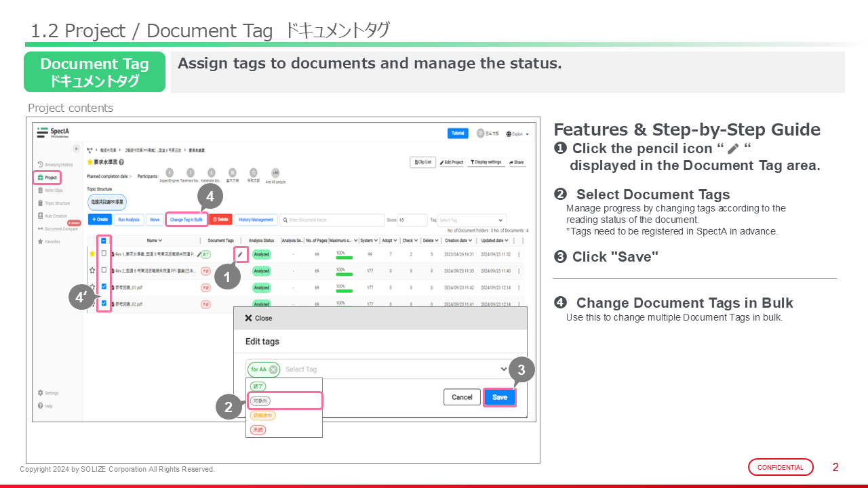Select the 対象外 tag option

(260, 401)
